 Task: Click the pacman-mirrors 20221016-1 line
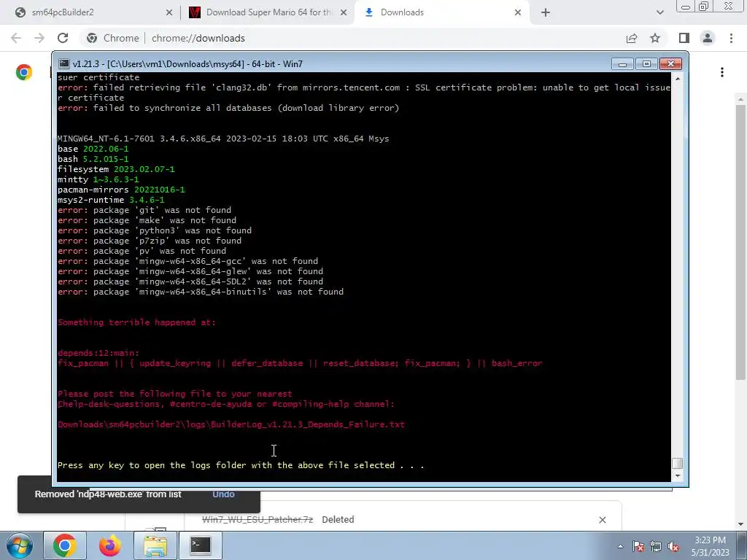[121, 190]
